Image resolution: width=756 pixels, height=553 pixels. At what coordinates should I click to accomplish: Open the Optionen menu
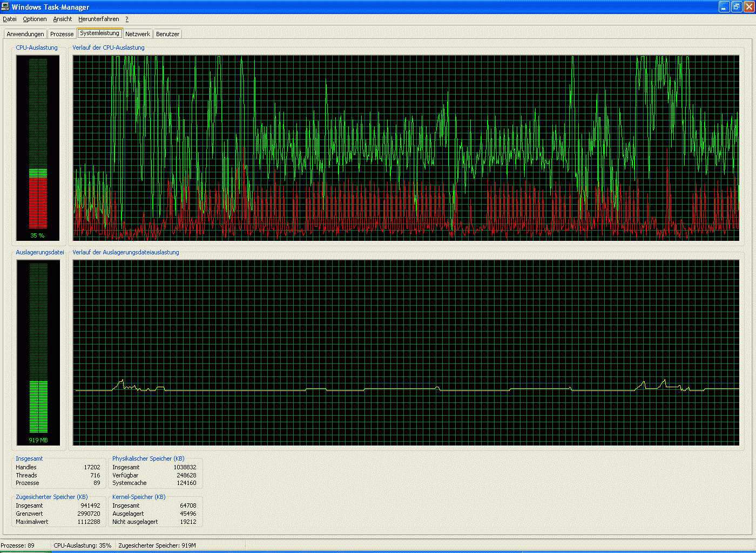[35, 19]
